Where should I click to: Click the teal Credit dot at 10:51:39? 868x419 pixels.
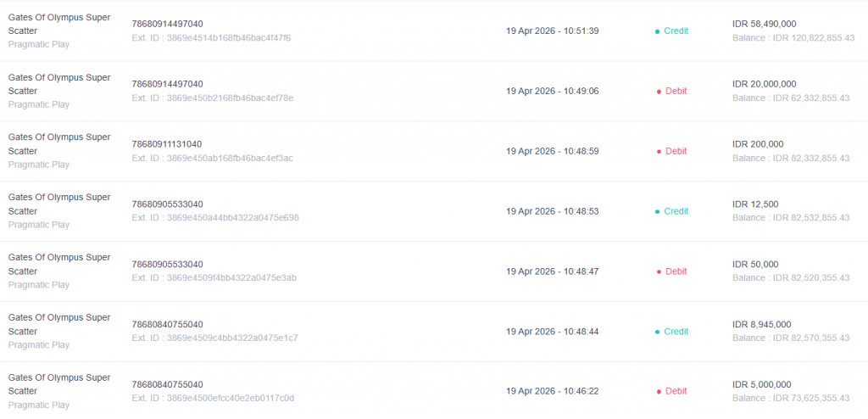point(657,31)
